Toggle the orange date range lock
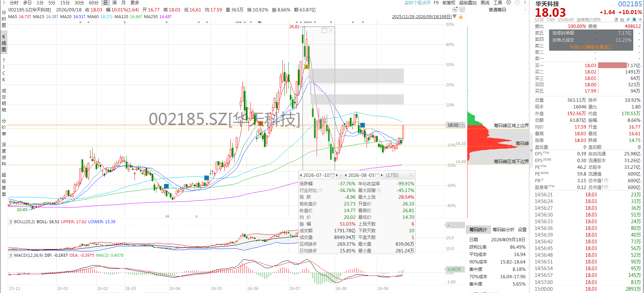Image resolution: width=644 pixels, height=293 pixels. 461,16
